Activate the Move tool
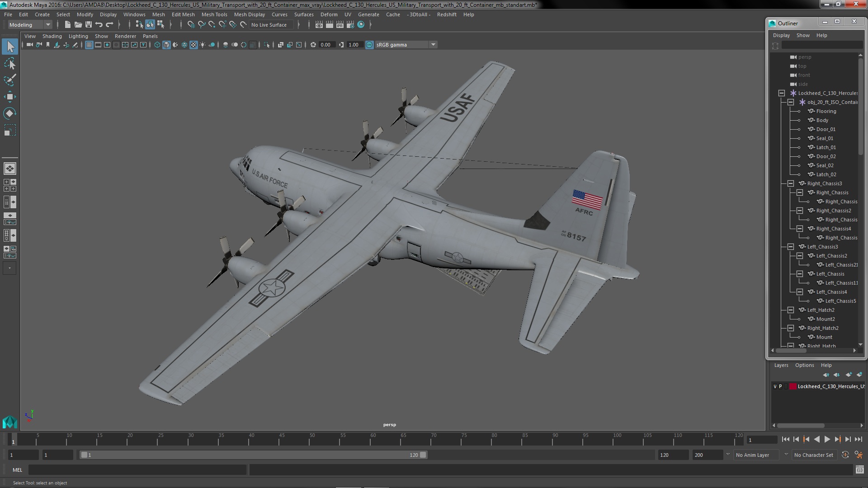The width and height of the screenshot is (868, 488). [x=10, y=96]
